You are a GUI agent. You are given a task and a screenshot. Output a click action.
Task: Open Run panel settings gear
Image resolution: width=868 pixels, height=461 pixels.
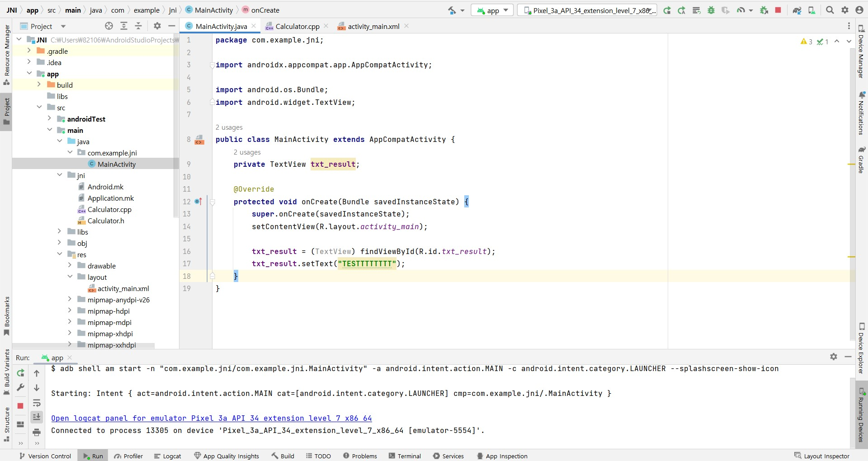pos(834,357)
